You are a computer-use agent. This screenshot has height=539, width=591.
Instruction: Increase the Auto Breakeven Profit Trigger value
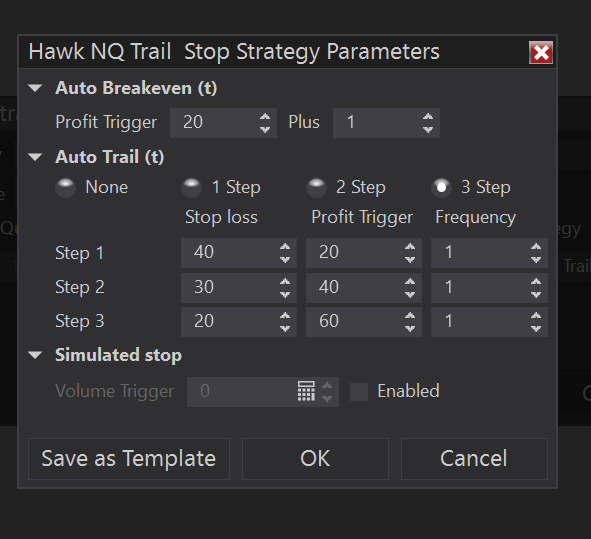pos(265,116)
